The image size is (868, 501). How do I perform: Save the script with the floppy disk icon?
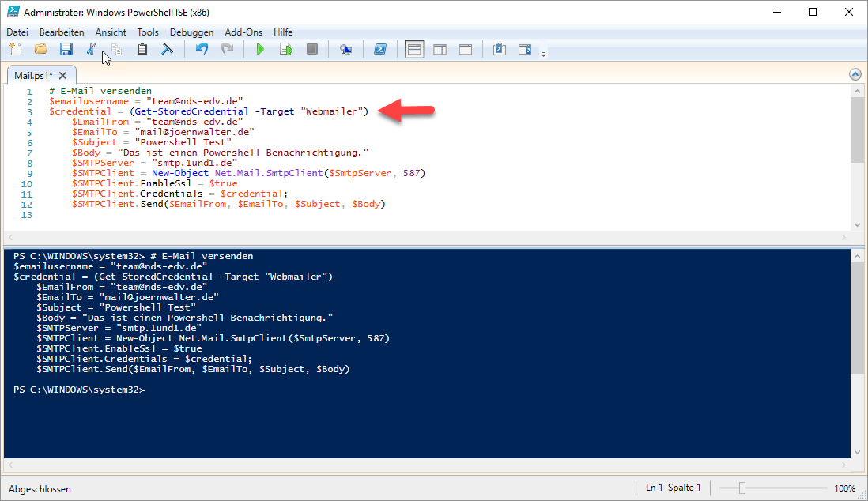click(x=66, y=50)
